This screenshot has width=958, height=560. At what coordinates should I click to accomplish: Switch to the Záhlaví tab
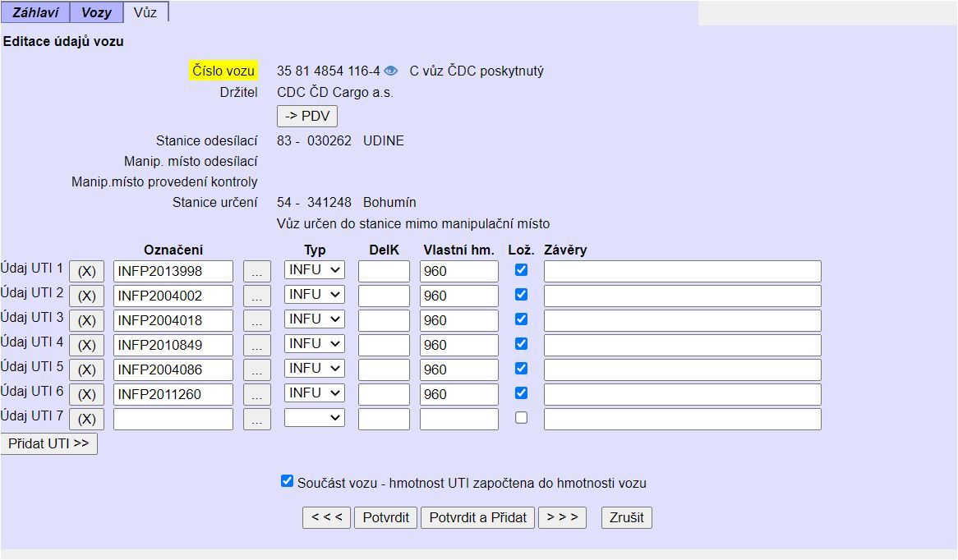point(35,12)
